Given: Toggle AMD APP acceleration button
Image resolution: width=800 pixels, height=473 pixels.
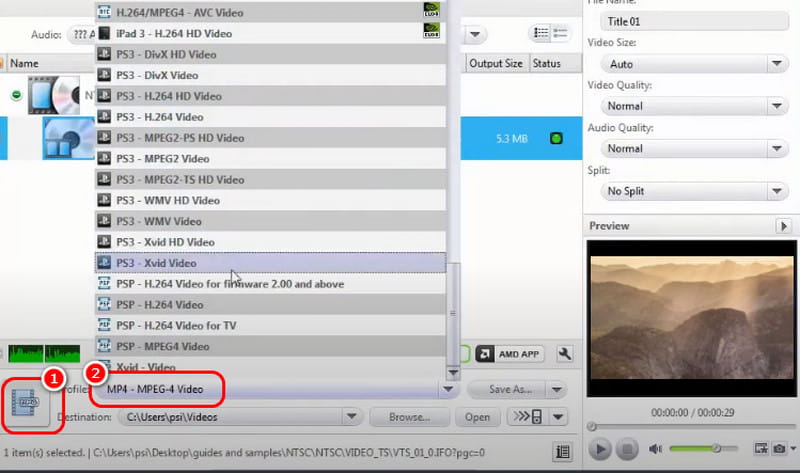Looking at the screenshot, I should (x=509, y=354).
